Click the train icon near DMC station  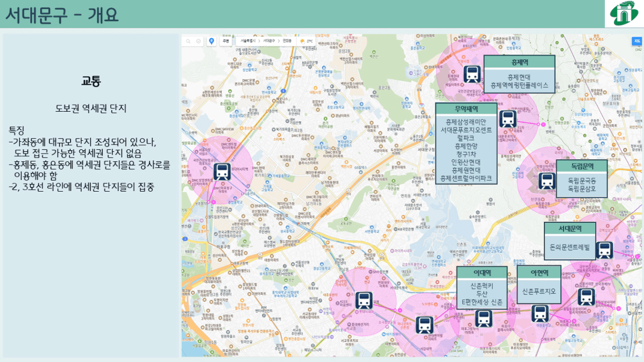pyautogui.click(x=222, y=171)
